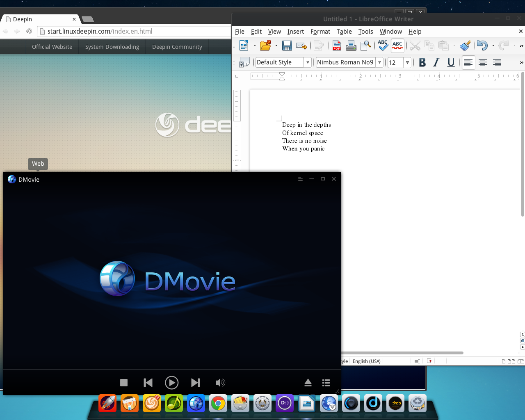Toggle AutoSpellcheck wavy underline
Image resolution: width=525 pixels, height=420 pixels.
pyautogui.click(x=397, y=45)
